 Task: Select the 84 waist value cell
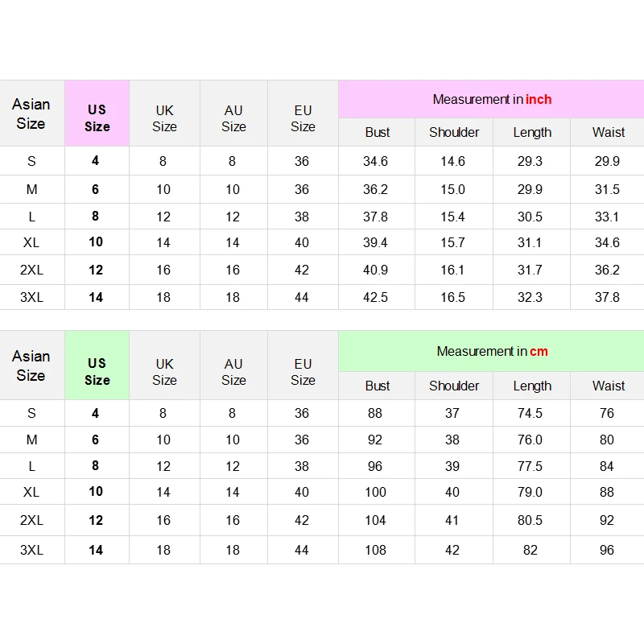tap(608, 466)
